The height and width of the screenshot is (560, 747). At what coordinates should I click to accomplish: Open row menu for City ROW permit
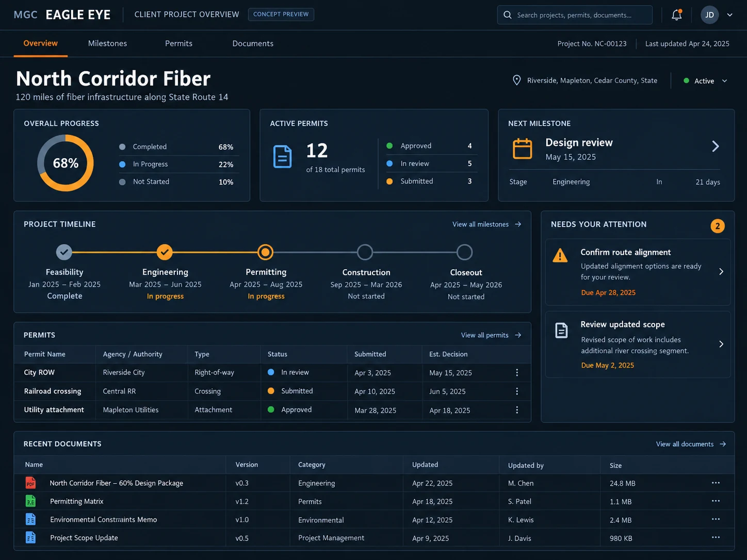(517, 372)
